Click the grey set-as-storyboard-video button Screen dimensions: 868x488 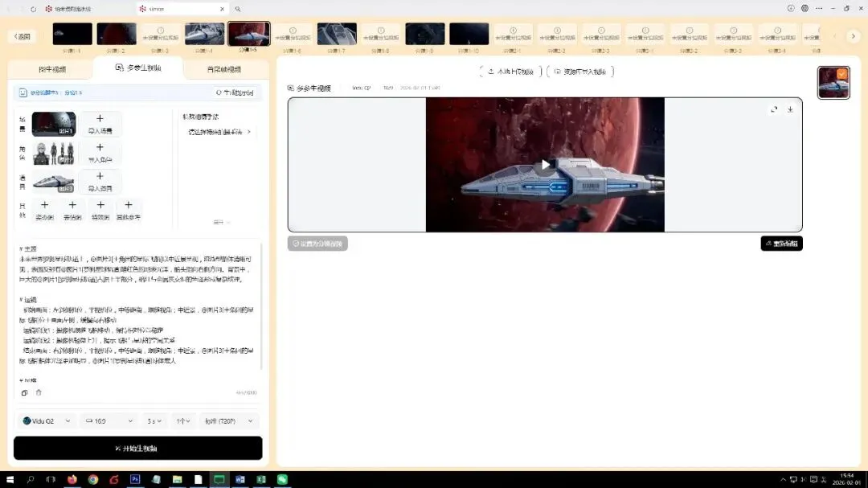pyautogui.click(x=317, y=243)
